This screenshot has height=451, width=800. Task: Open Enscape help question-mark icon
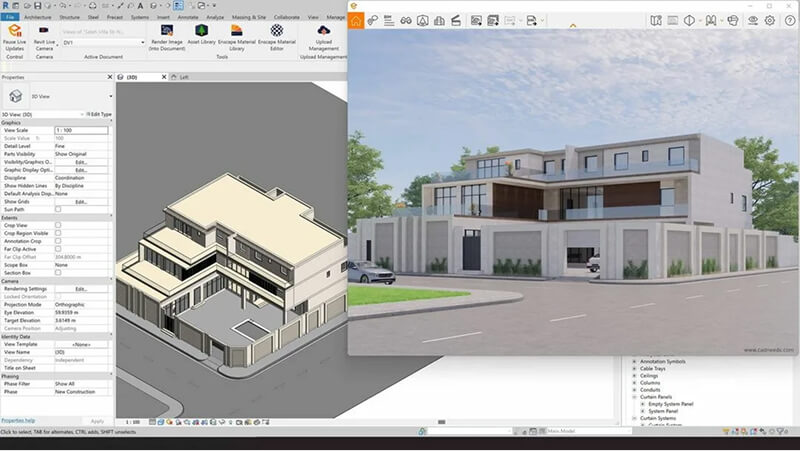(x=789, y=20)
